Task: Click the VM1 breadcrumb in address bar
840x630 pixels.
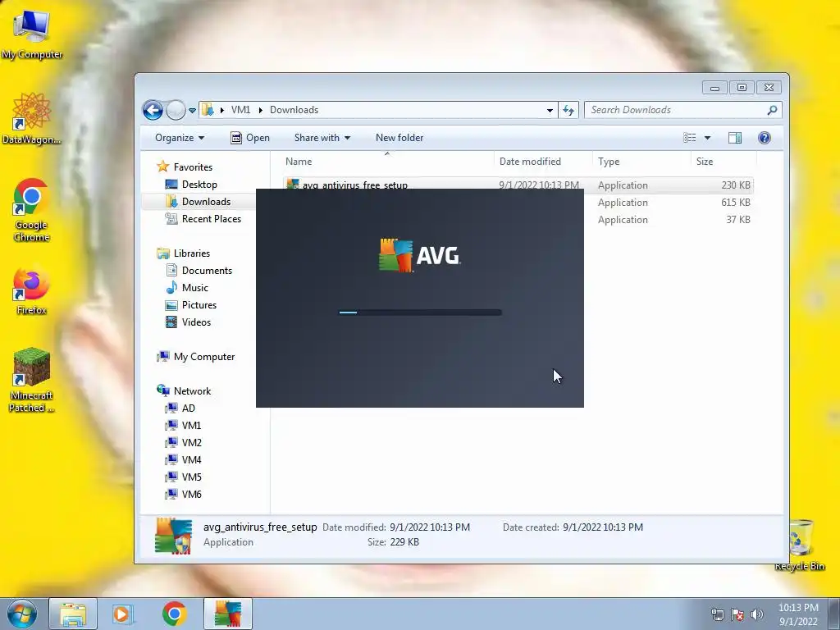Action: [x=240, y=110]
